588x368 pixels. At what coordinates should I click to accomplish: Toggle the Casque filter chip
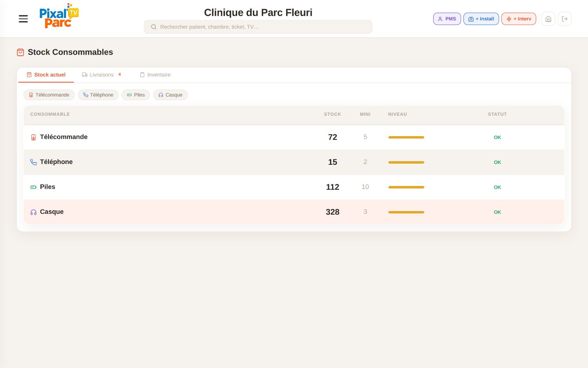point(171,95)
